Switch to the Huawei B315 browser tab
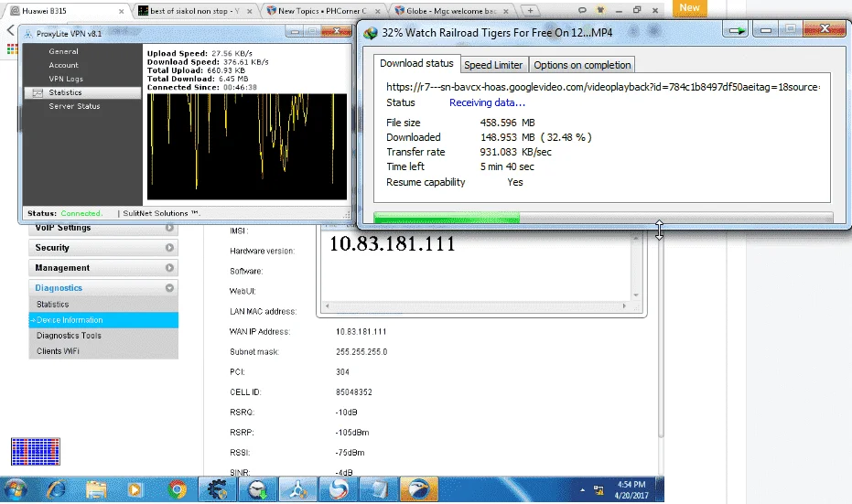This screenshot has width=852, height=504. tap(65, 11)
